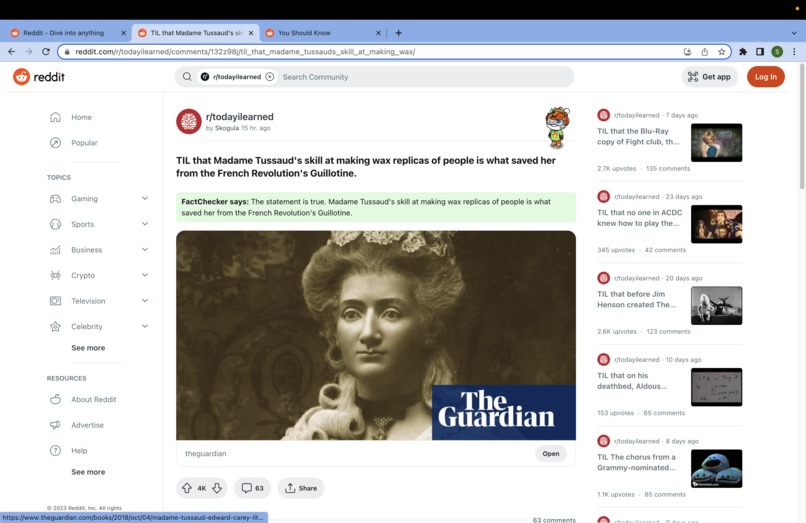Click the Television icon in sidebar
The image size is (806, 523).
55,301
